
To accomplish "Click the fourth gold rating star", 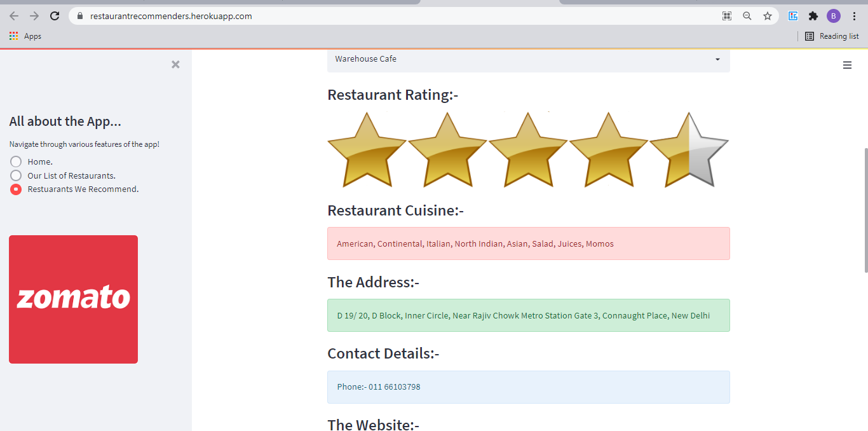I will (609, 150).
